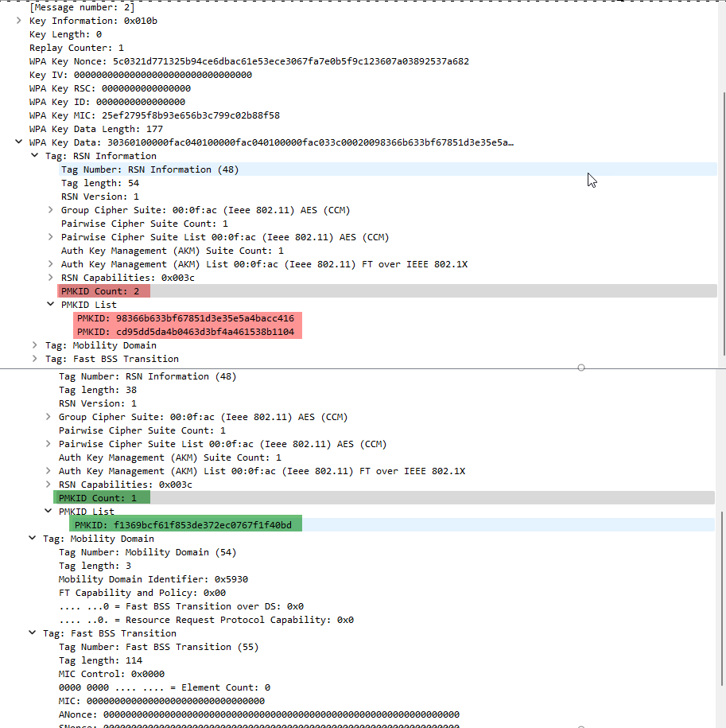The height and width of the screenshot is (728, 726).
Task: Click the circular pane divider handle
Action: click(x=581, y=367)
